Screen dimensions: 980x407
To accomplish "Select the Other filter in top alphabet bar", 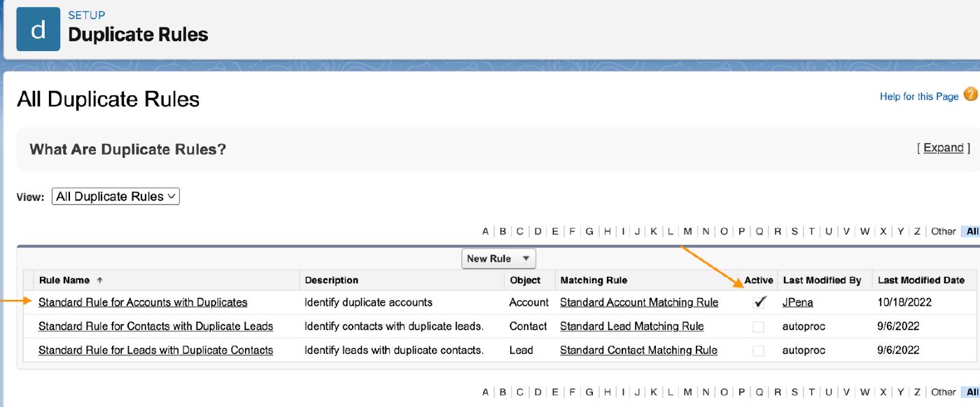I will tap(943, 231).
